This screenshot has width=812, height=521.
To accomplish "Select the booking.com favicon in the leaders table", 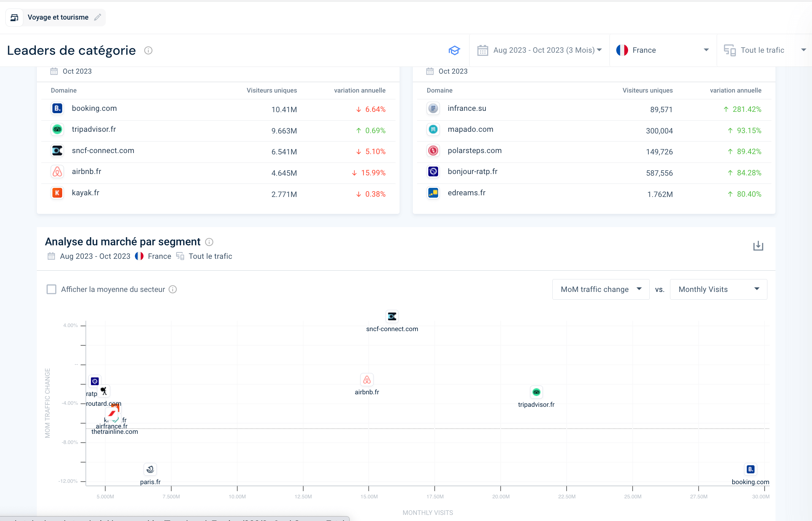I will tap(57, 108).
